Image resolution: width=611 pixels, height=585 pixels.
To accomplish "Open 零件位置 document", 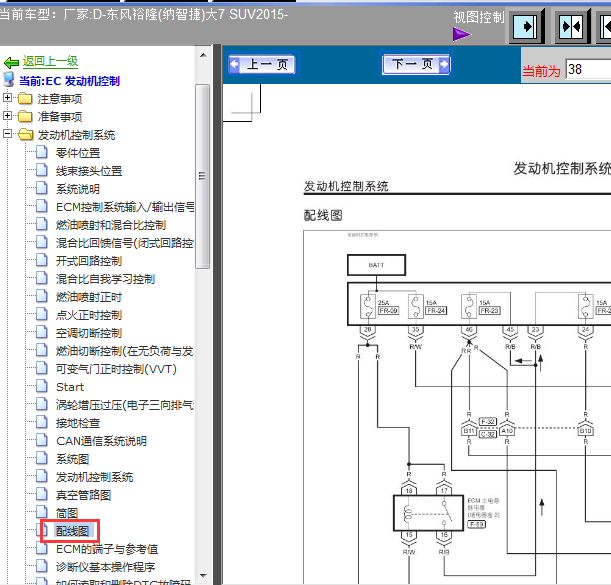I will 78,153.
